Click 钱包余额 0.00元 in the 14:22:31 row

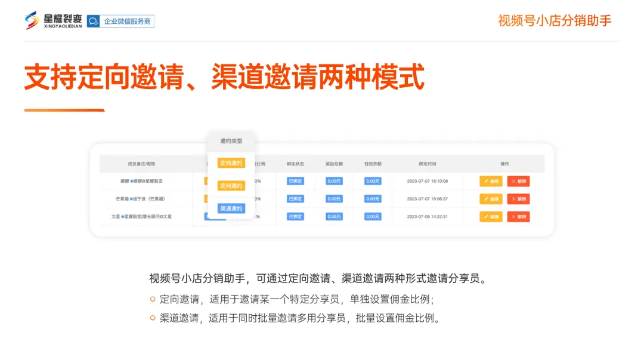[373, 216]
